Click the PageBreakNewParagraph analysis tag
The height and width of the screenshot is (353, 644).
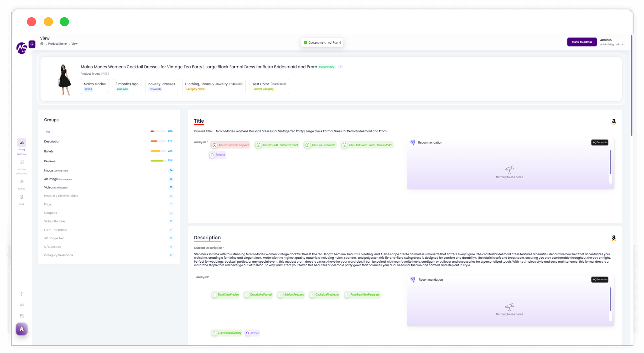[362, 295]
